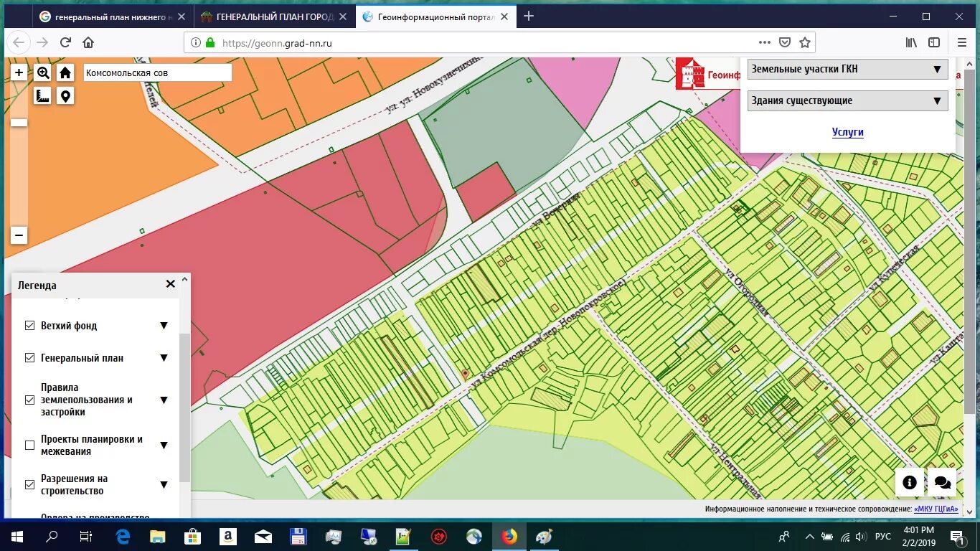Open the Земельные участки ГКН dropdown
Viewport: 980px width, 551px height.
[x=847, y=70]
